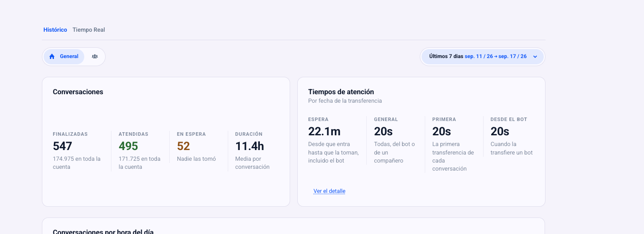Switch to the Tiempo Real tab
This screenshot has width=644, height=234.
[89, 30]
